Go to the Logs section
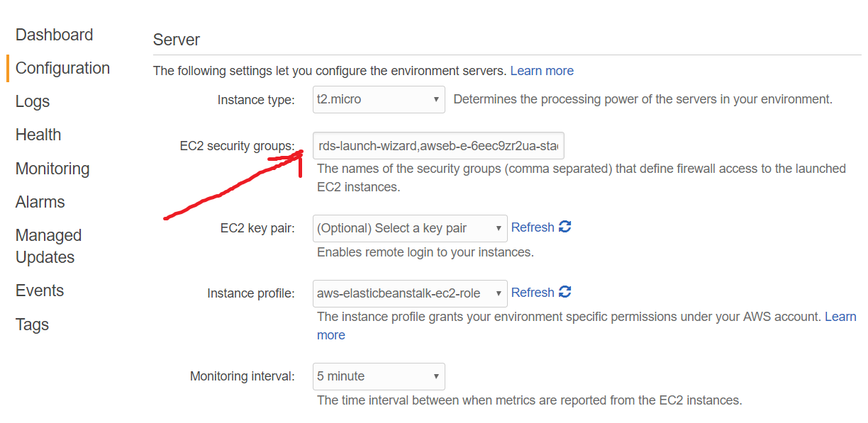This screenshot has height=423, width=868. (33, 101)
